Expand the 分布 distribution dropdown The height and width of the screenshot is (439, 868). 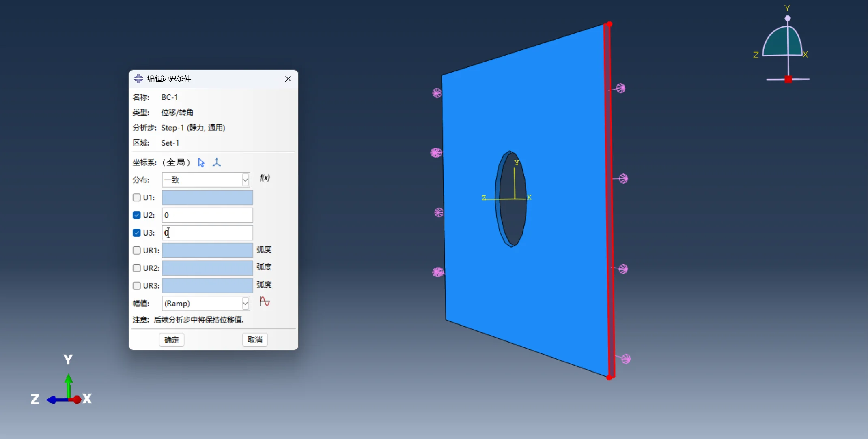point(245,180)
